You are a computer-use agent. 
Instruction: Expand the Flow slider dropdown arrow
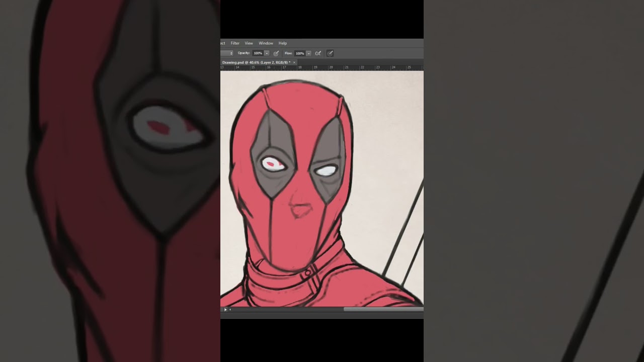click(x=309, y=53)
